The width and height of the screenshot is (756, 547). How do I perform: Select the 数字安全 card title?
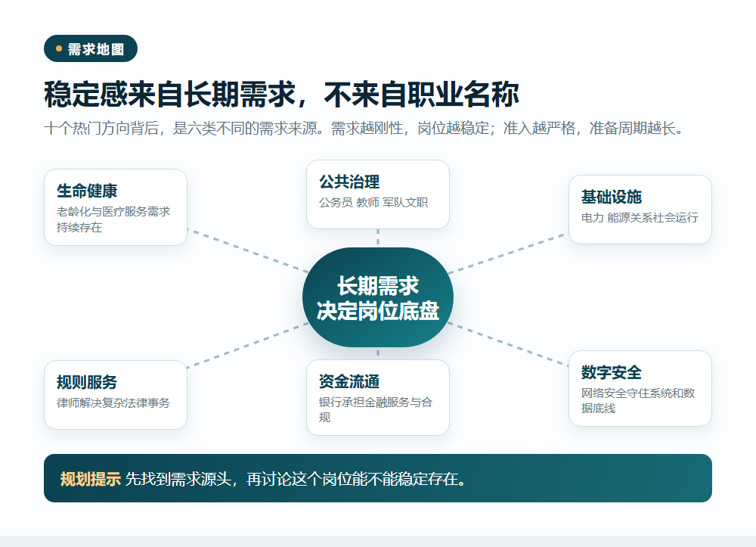[612, 372]
